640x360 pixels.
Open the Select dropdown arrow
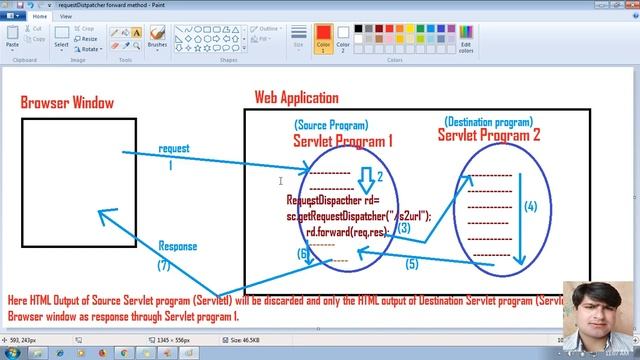point(62,50)
